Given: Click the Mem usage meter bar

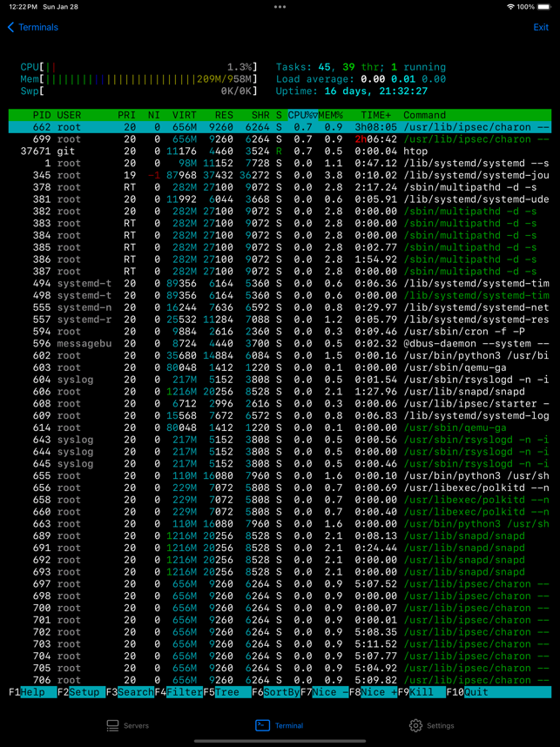Looking at the screenshot, I should (x=138, y=79).
